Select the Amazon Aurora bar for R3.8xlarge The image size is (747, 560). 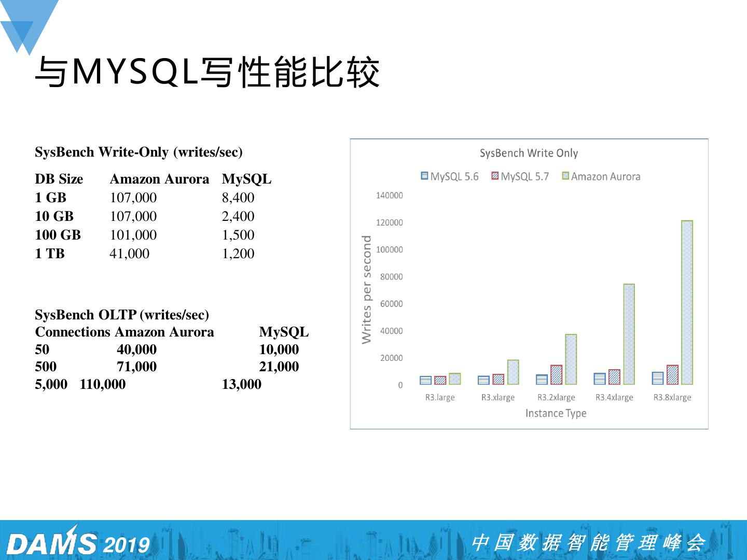[687, 302]
